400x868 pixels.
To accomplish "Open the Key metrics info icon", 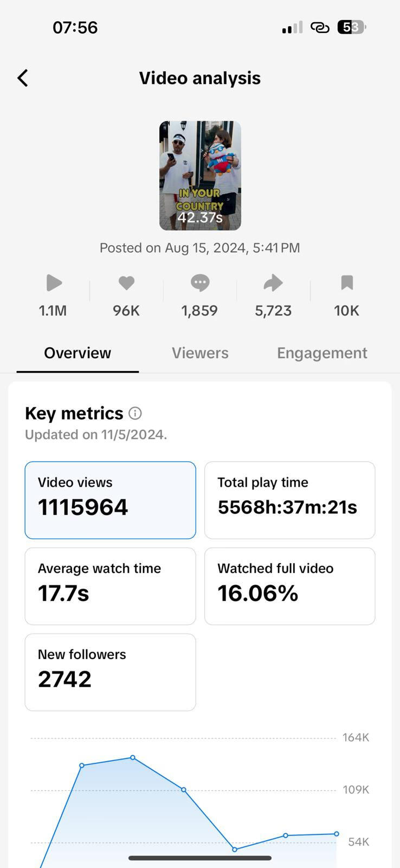I will 135,413.
